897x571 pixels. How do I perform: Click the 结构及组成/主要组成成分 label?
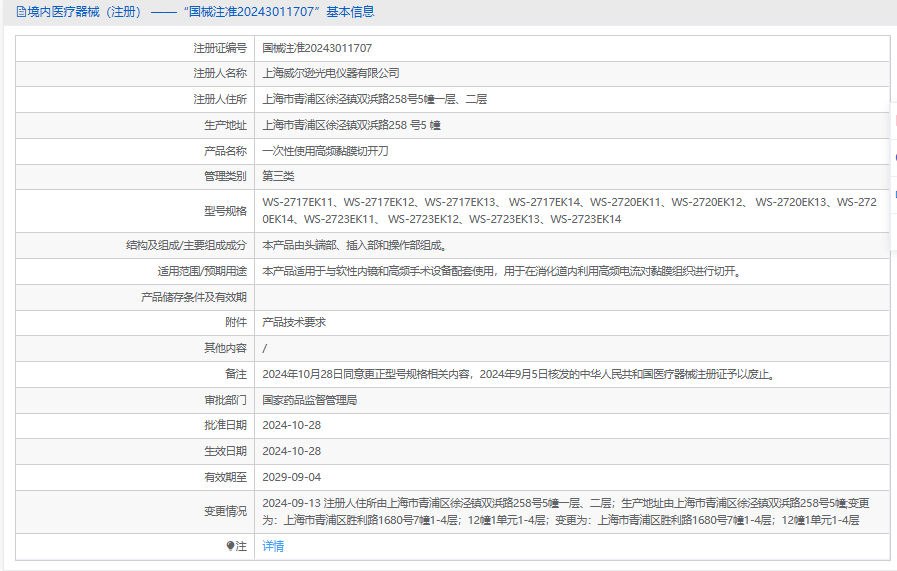[x=186, y=245]
